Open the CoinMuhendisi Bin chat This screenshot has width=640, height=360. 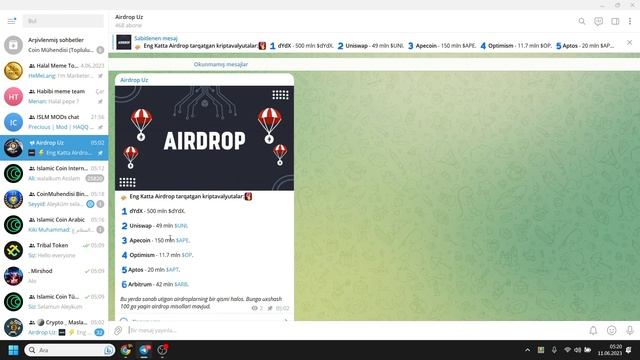pyautogui.click(x=54, y=199)
